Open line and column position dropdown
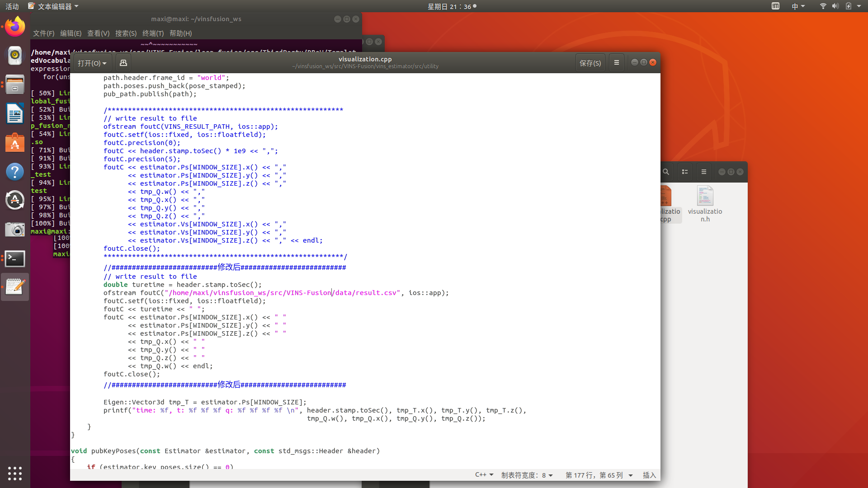 click(x=599, y=475)
